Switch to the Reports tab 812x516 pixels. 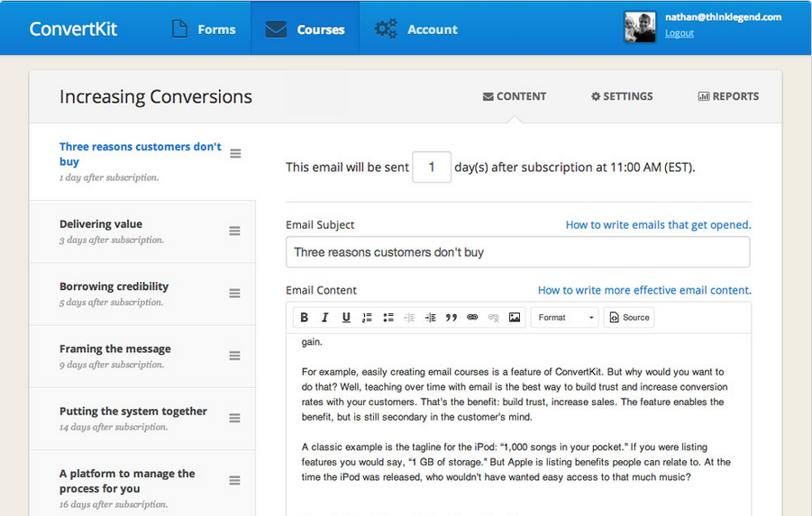coord(728,96)
